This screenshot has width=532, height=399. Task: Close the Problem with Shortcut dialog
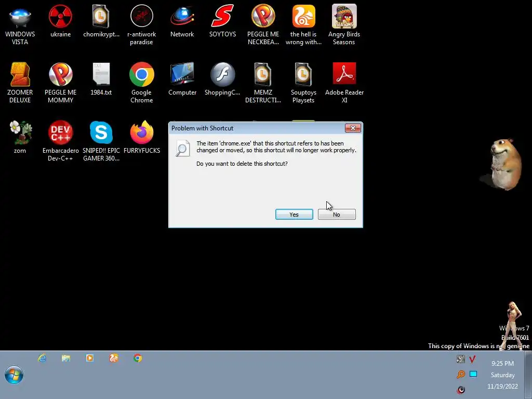[x=353, y=128]
